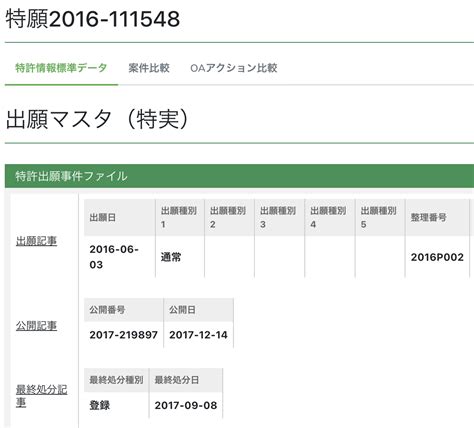Viewport: 474px width, 428px height.
Task: Click publication number 2017-219897
Action: point(124,335)
